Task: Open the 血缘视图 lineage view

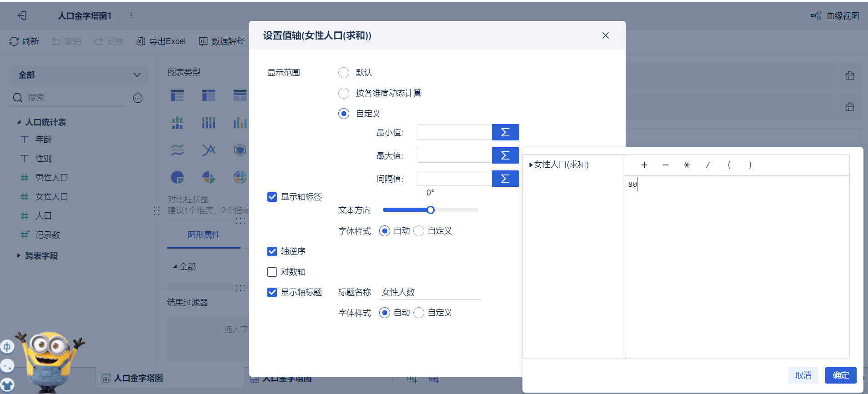Action: point(835,16)
